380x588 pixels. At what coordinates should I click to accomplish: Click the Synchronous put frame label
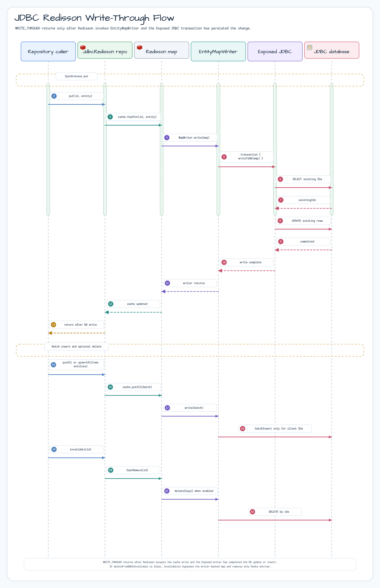pyautogui.click(x=77, y=76)
